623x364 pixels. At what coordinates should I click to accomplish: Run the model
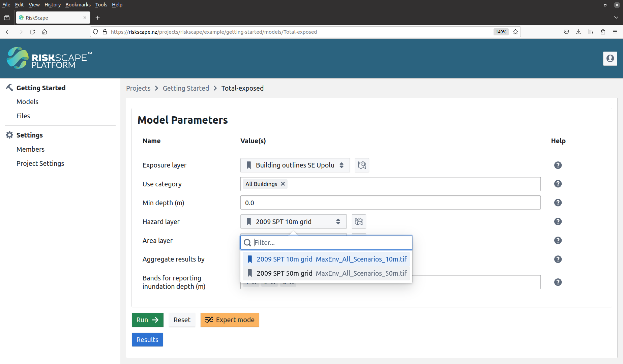[x=148, y=320]
